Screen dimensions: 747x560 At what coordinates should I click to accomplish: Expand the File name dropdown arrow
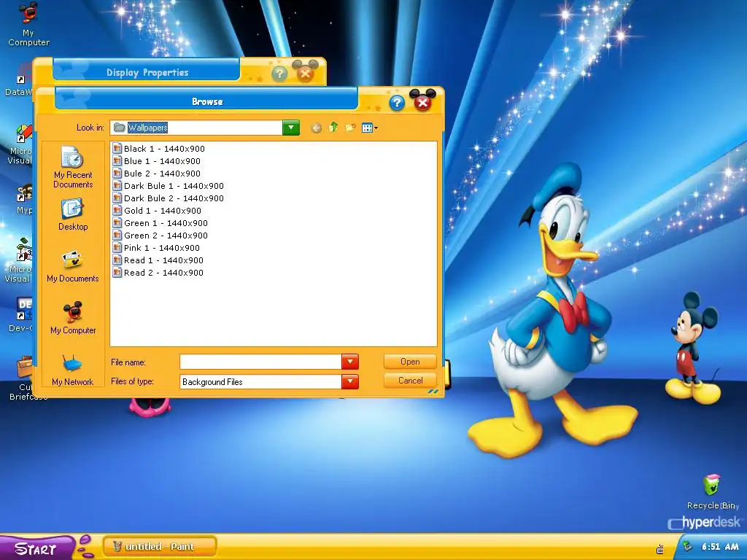[350, 362]
